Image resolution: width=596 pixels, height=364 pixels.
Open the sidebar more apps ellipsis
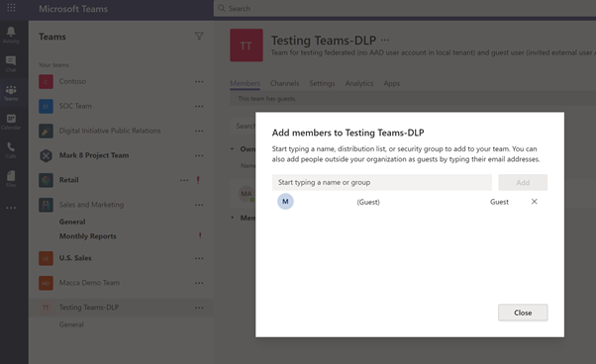[11, 208]
